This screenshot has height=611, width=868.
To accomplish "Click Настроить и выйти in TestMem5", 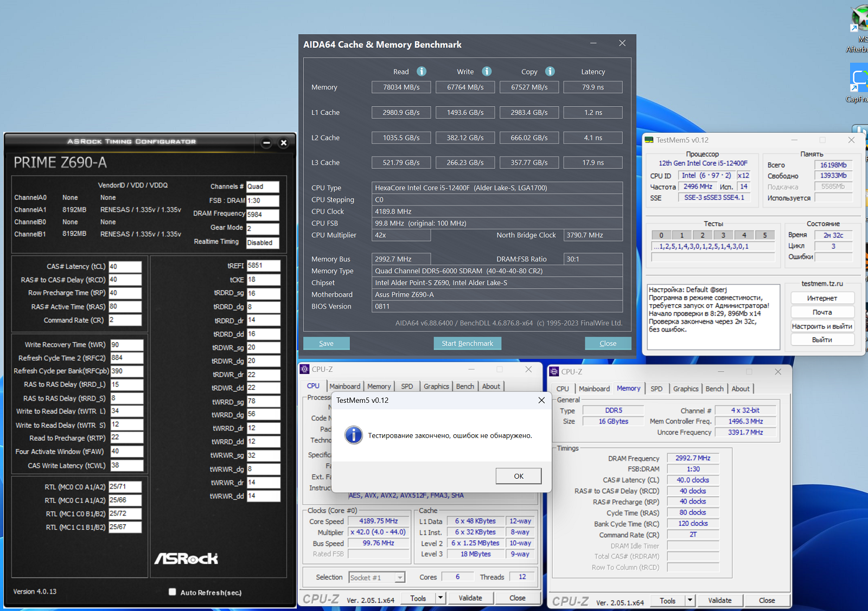I will [822, 326].
